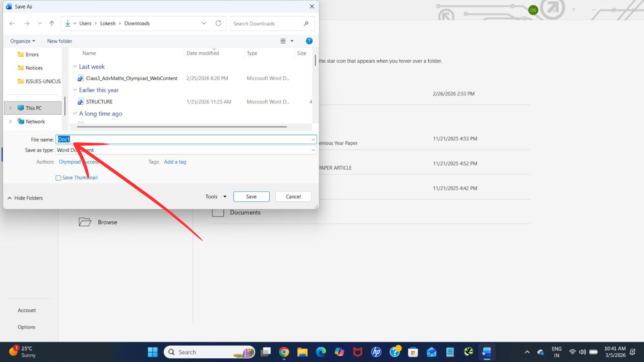Screen dimensions: 644x362
Task: Open the Organize menu
Action: coord(22,41)
